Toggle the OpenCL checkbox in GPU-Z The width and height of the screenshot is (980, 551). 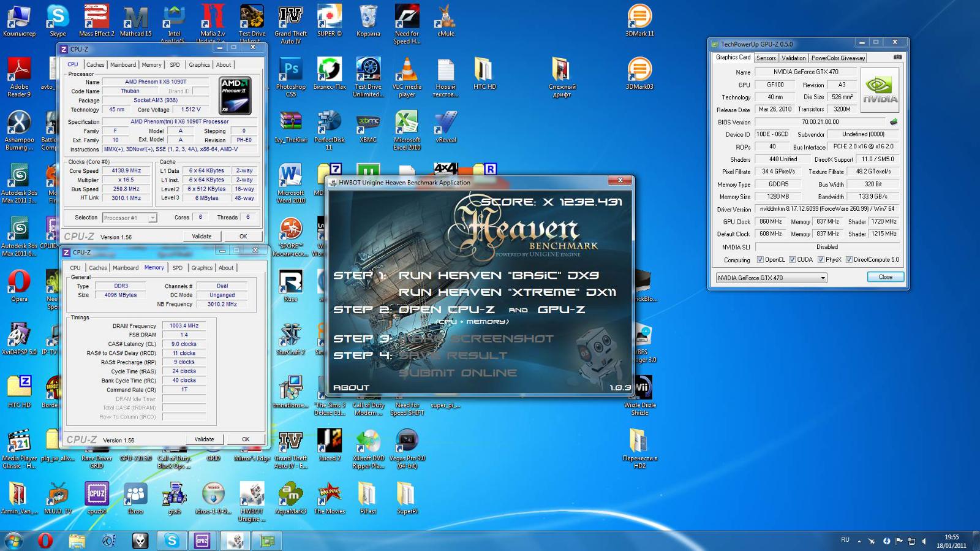coord(760,260)
